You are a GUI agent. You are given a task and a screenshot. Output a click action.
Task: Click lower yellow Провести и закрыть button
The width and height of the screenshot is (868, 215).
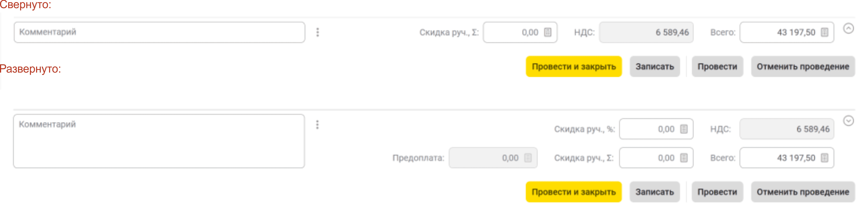click(x=573, y=192)
